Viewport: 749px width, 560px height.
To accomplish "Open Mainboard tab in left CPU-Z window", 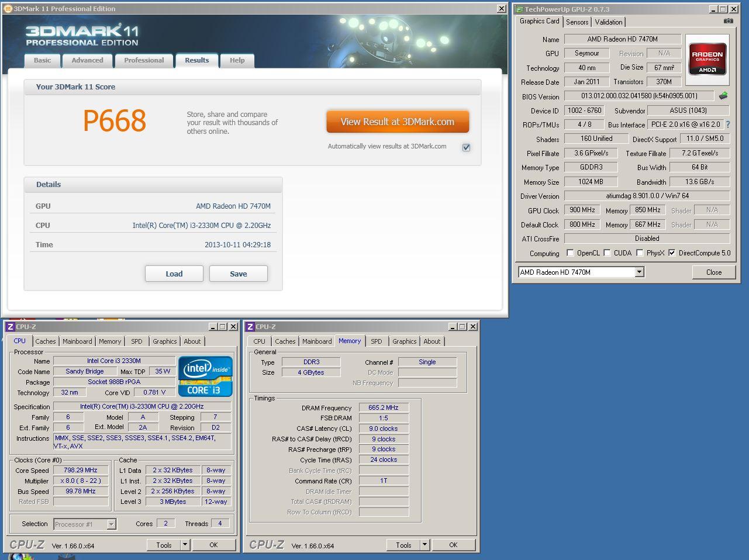I will (x=77, y=341).
